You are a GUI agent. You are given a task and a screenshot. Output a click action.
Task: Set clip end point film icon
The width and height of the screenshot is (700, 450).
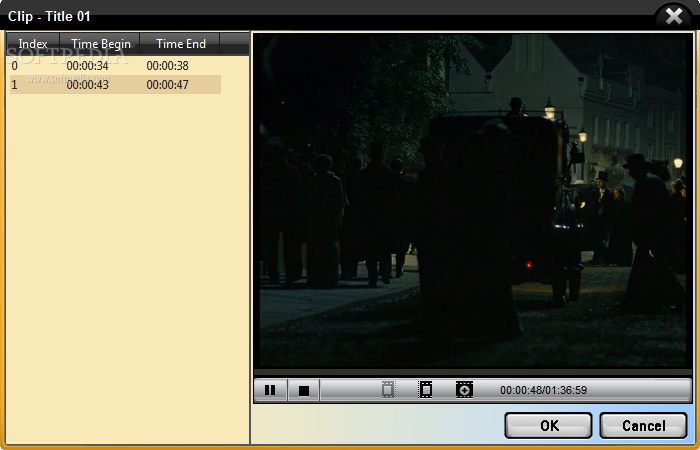pyautogui.click(x=426, y=390)
